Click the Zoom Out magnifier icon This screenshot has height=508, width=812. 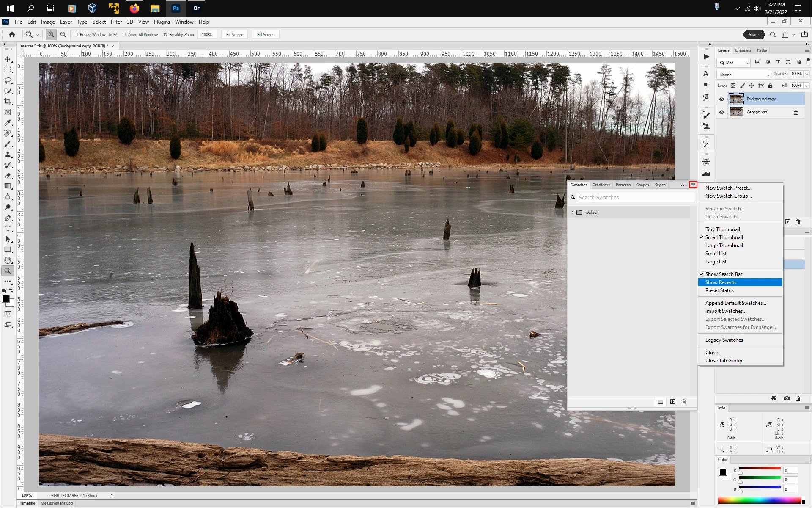(x=63, y=35)
